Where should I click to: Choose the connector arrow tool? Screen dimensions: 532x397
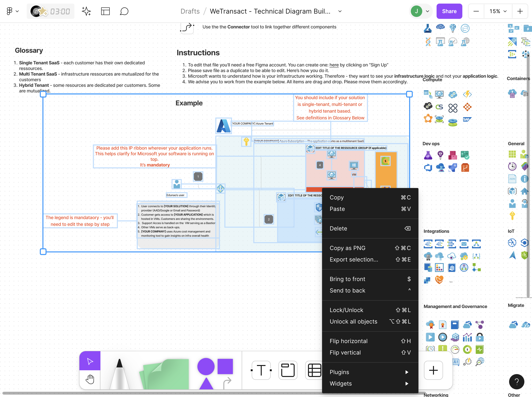coord(227,383)
